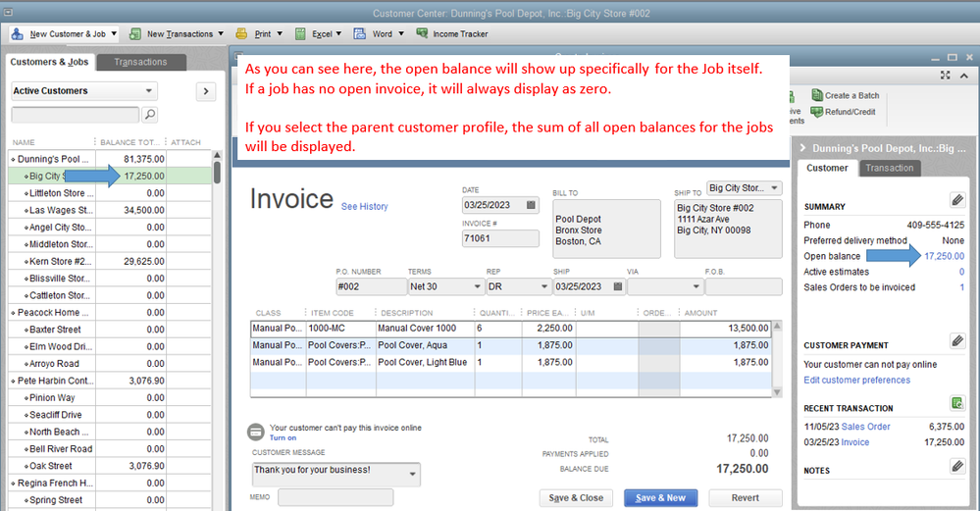The image size is (980, 511).
Task: Open the 17,250.00 open balance link
Action: coord(944,256)
